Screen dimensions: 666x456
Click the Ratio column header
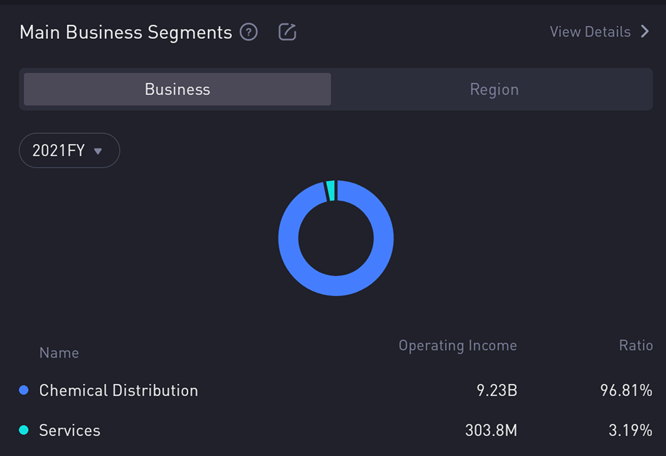click(635, 345)
